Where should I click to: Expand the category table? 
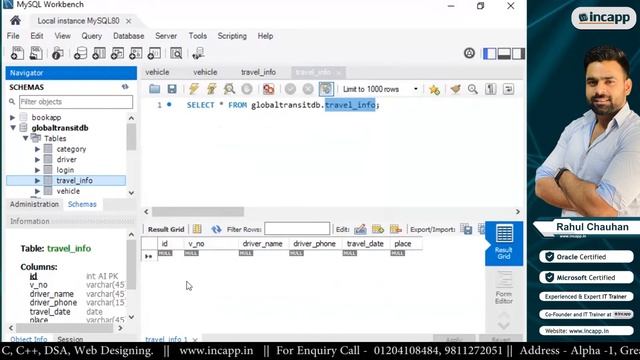37,149
